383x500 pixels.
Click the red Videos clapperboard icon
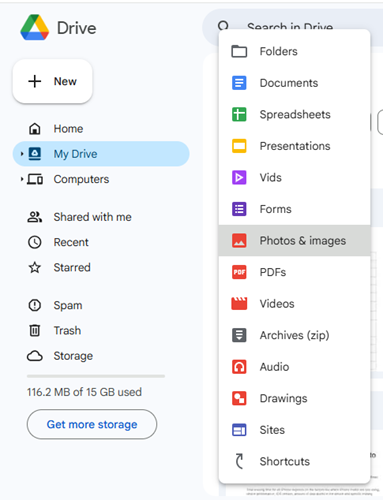coord(239,304)
